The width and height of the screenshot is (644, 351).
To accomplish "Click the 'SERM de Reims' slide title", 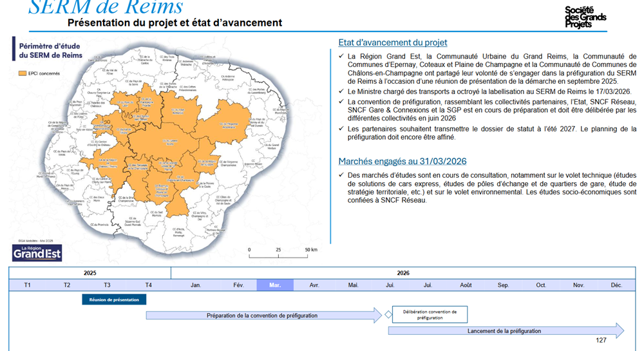I will click(106, 7).
